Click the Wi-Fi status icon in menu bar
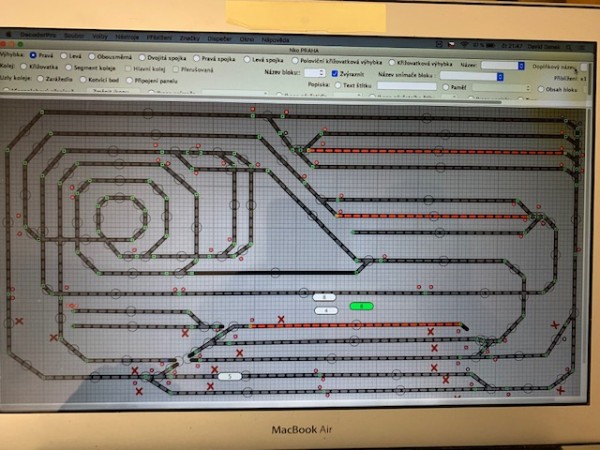600x450 pixels. click(x=464, y=45)
